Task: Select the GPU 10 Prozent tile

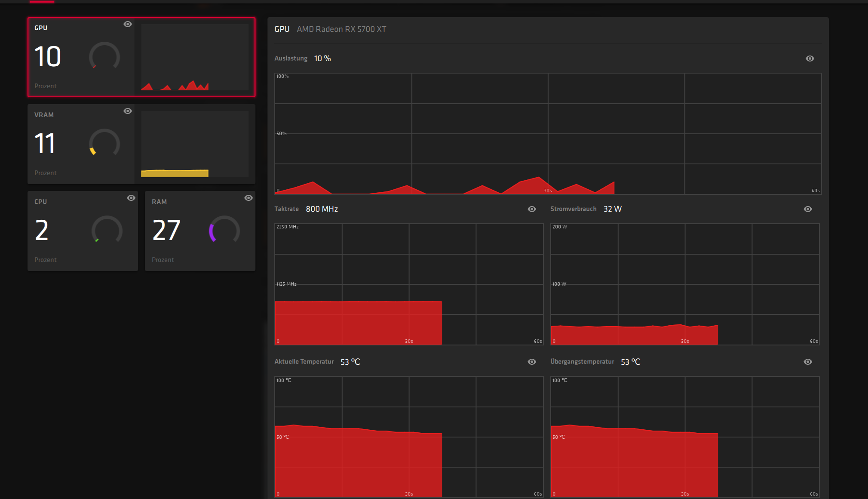Action: tap(141, 57)
